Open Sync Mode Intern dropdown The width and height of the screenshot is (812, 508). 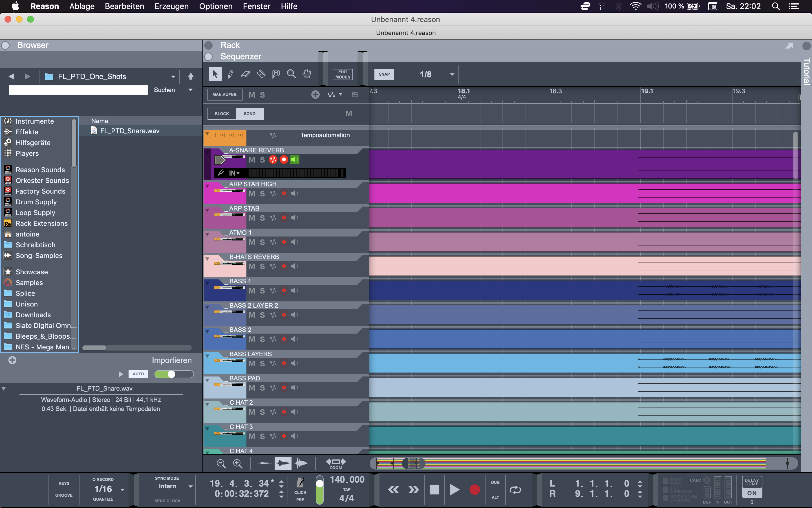191,487
